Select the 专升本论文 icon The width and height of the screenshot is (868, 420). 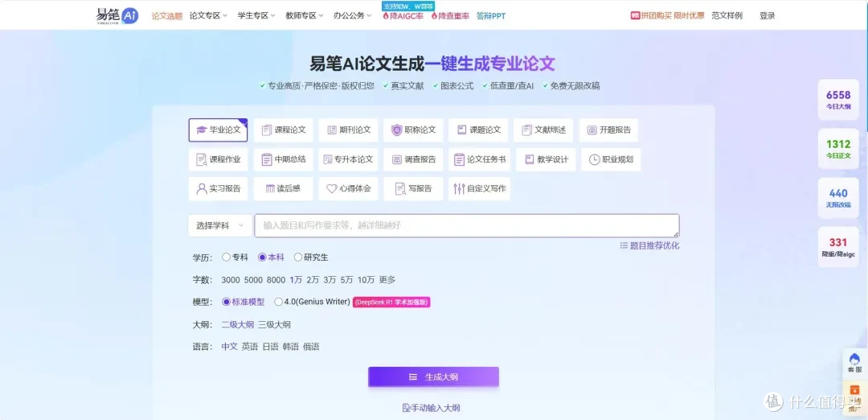tap(328, 159)
